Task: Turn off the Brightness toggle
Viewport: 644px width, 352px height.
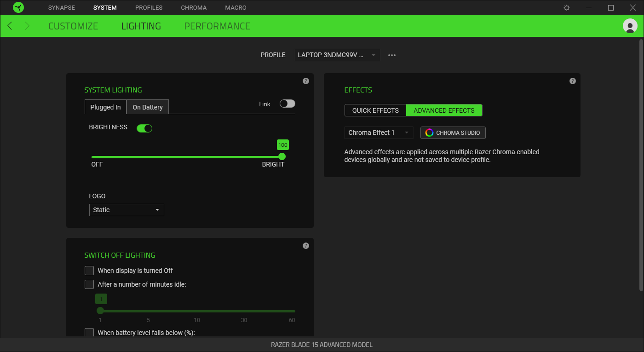Action: point(144,128)
